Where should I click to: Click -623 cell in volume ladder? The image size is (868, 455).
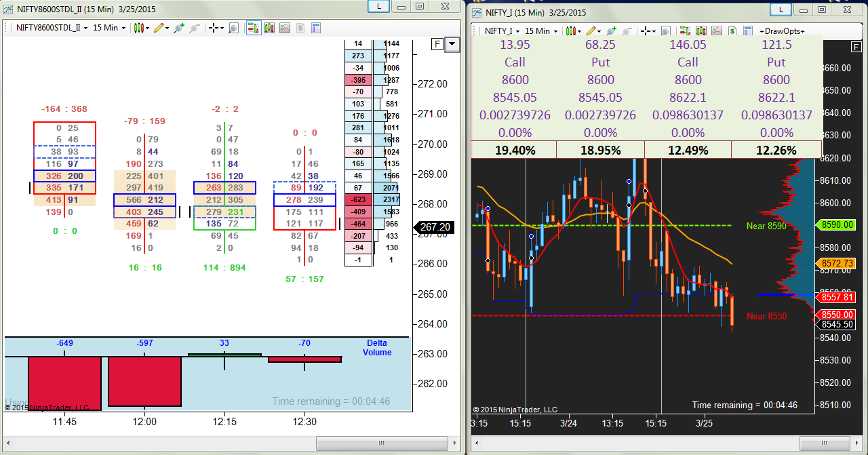click(x=359, y=200)
